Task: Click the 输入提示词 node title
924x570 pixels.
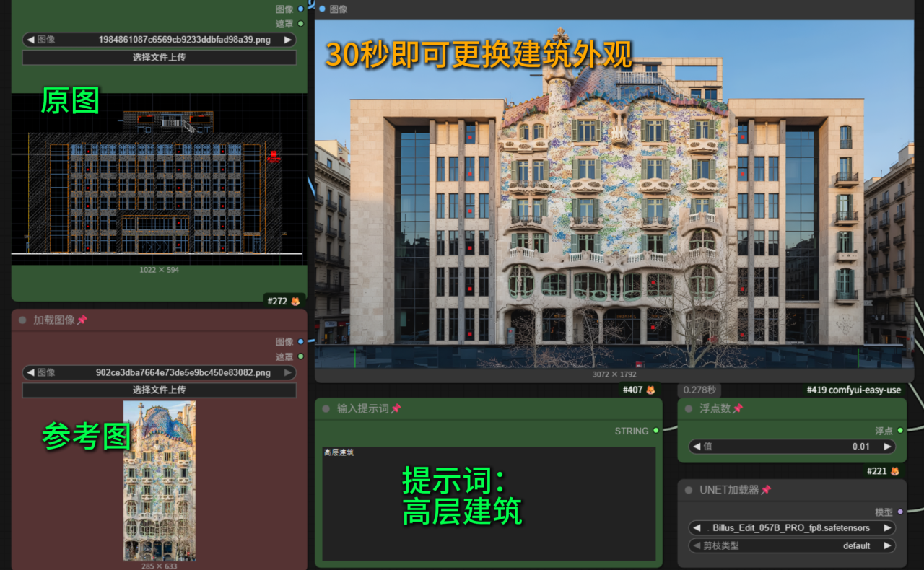Action: point(363,408)
